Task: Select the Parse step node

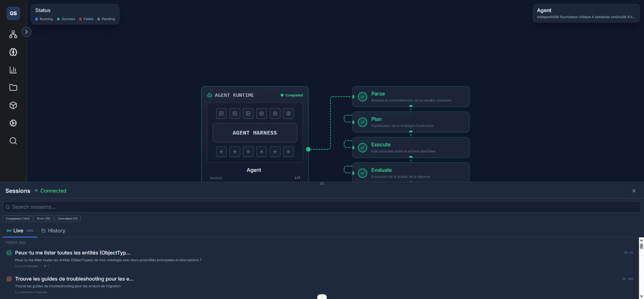Action: point(410,97)
